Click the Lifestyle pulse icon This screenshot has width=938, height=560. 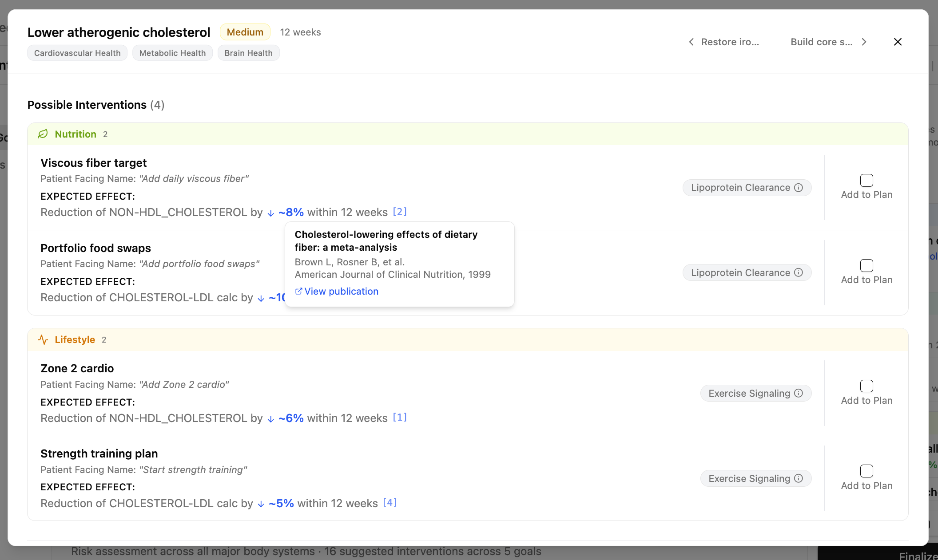coord(43,339)
